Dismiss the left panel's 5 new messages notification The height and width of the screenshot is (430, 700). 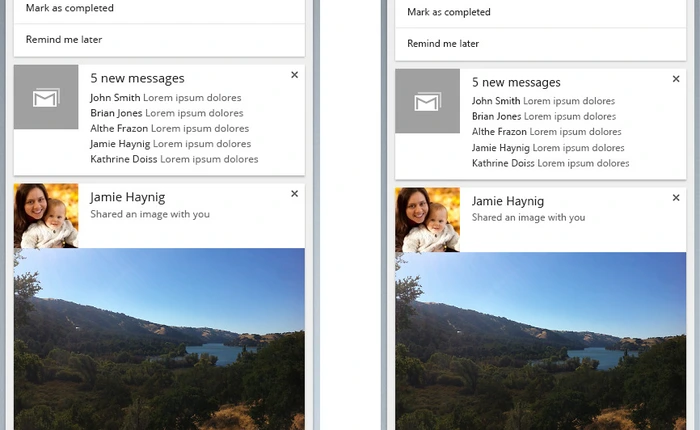(x=294, y=75)
